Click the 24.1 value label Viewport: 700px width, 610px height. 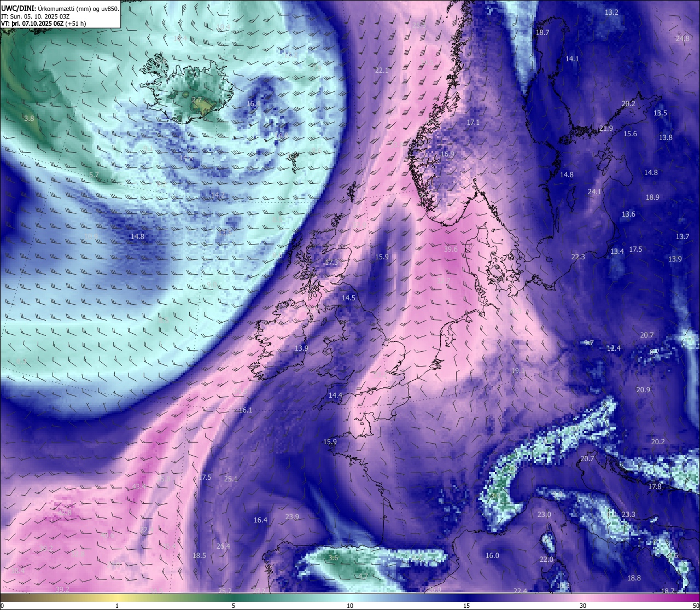point(594,191)
